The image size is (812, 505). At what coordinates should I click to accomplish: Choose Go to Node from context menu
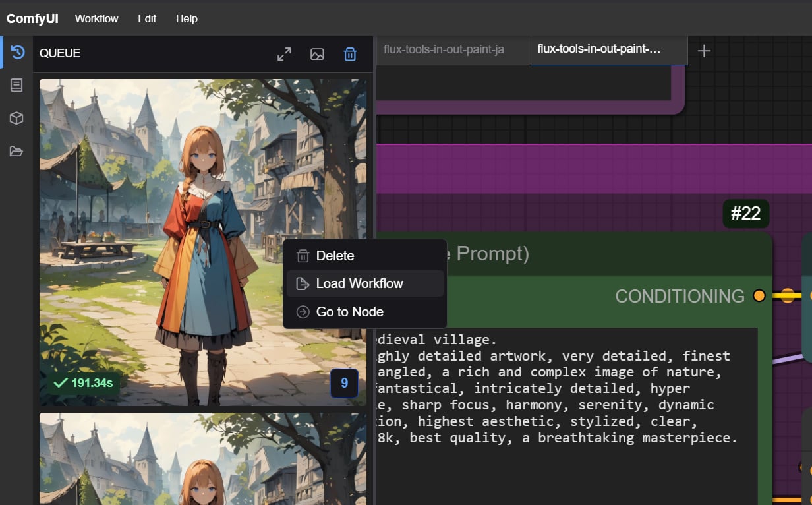tap(365, 312)
